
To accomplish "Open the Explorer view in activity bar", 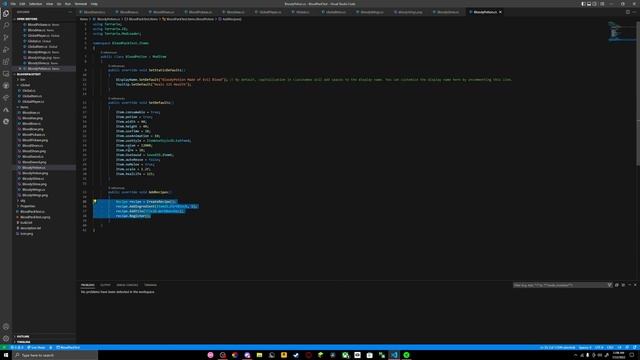I will pos(6,13).
